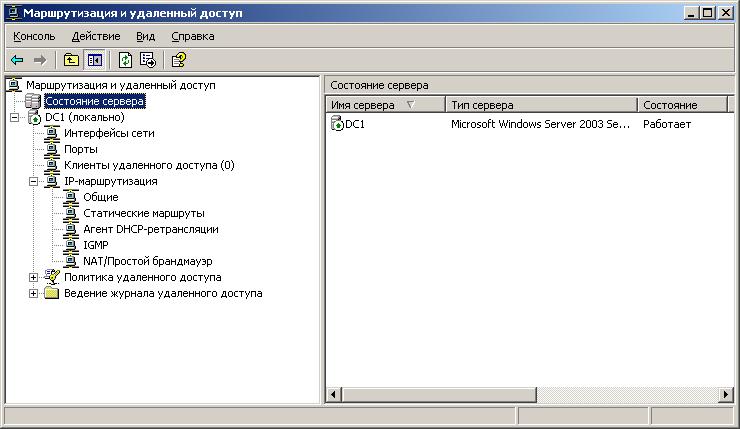Click the Forward arrow toolbar button
Image resolution: width=740 pixels, height=429 pixels.
click(40, 60)
